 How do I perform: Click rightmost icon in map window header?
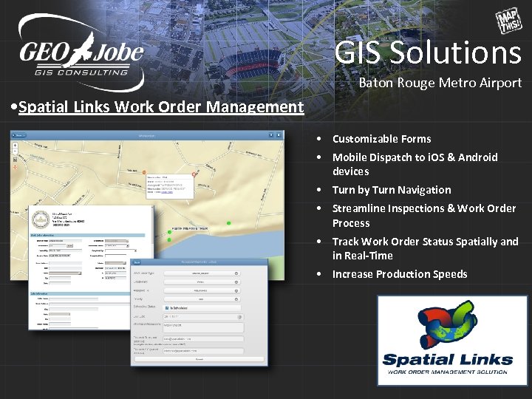point(279,135)
